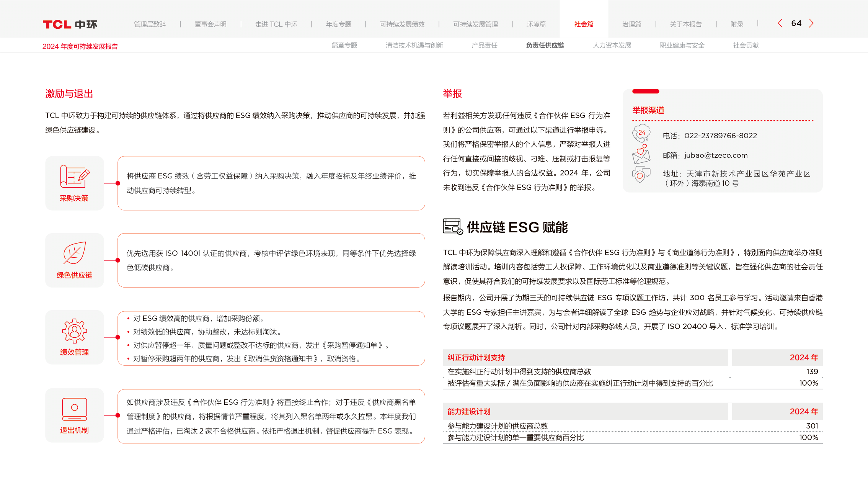Viewport: 868px width, 489px height.
Task: Click the 纠正行动计划支持 table header
Action: point(476,358)
